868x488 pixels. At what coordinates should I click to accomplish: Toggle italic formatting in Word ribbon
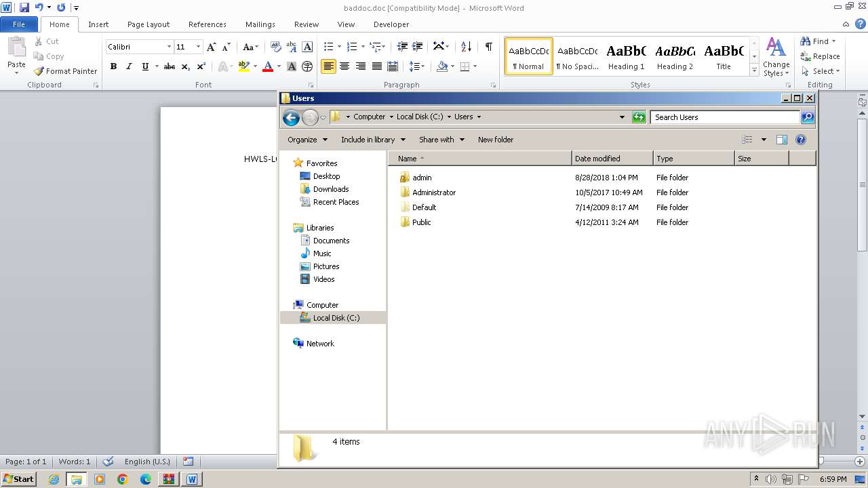(x=129, y=66)
